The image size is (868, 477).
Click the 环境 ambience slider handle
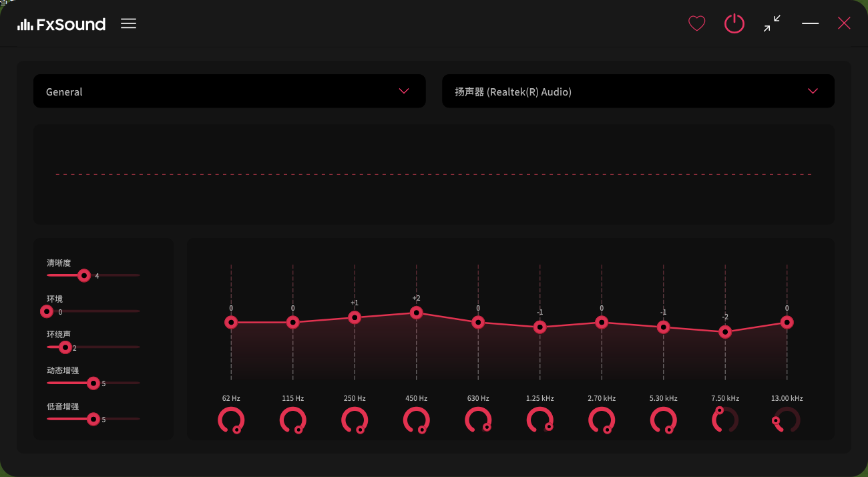click(x=47, y=311)
